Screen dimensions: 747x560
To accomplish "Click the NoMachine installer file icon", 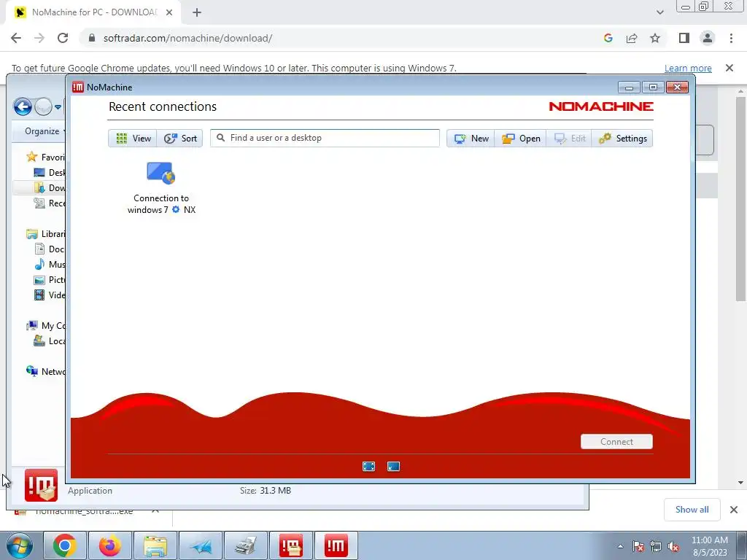I will (x=41, y=485).
